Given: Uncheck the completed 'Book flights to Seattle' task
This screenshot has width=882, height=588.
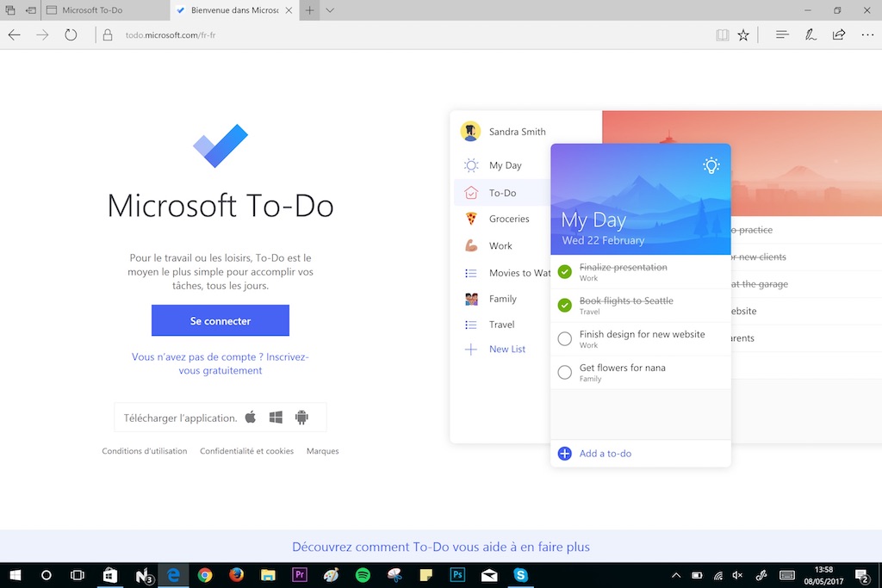Looking at the screenshot, I should coord(563,305).
